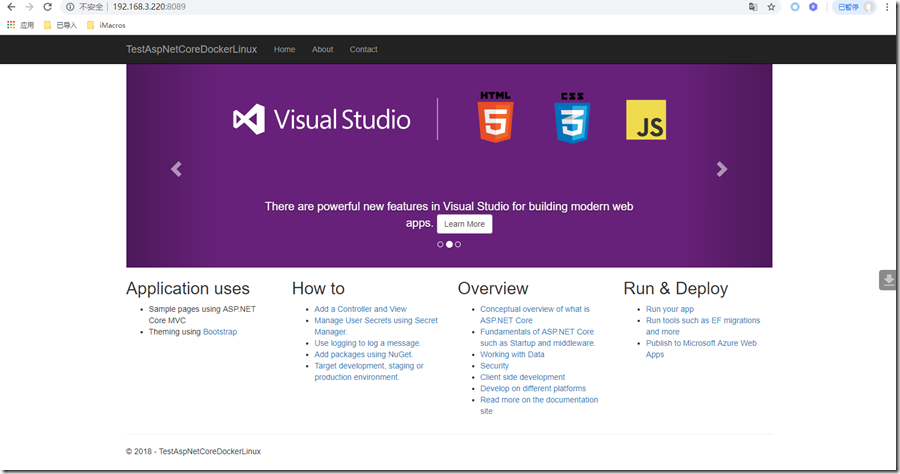The width and height of the screenshot is (900, 474).
Task: Open the Bootstrap link
Action: click(x=220, y=332)
